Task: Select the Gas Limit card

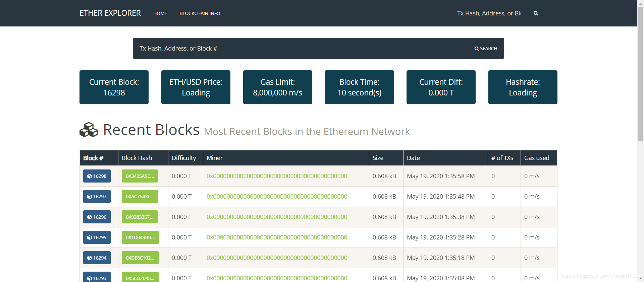Action: pos(278,87)
